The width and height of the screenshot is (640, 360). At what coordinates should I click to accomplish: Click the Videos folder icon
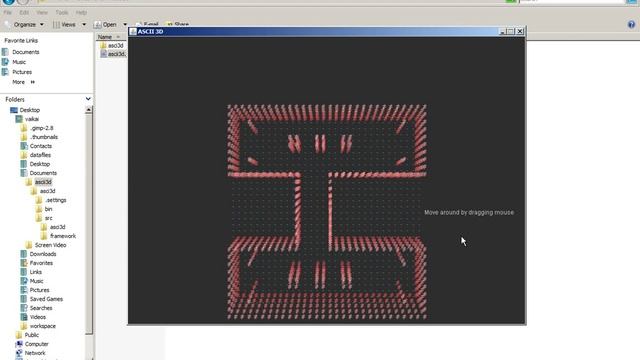[24, 317]
